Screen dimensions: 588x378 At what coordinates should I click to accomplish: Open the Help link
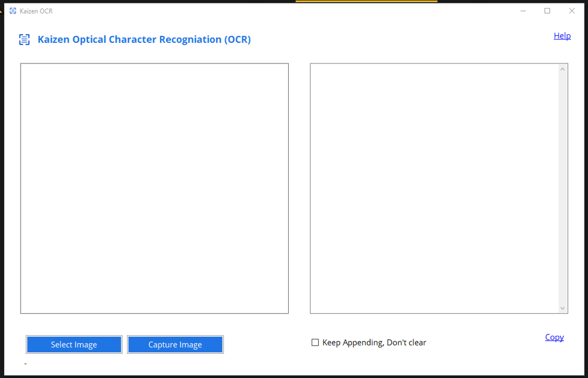tap(562, 36)
